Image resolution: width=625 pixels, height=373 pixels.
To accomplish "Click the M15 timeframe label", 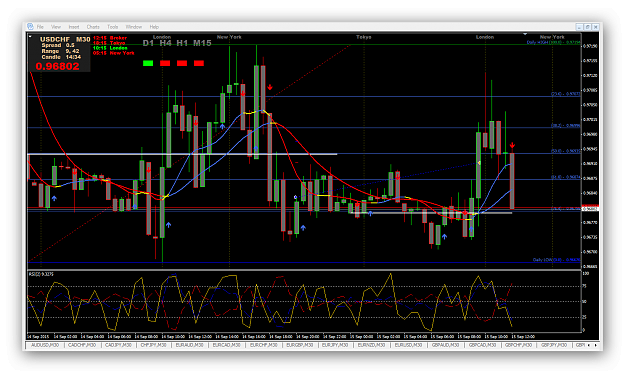I will pyautogui.click(x=202, y=43).
